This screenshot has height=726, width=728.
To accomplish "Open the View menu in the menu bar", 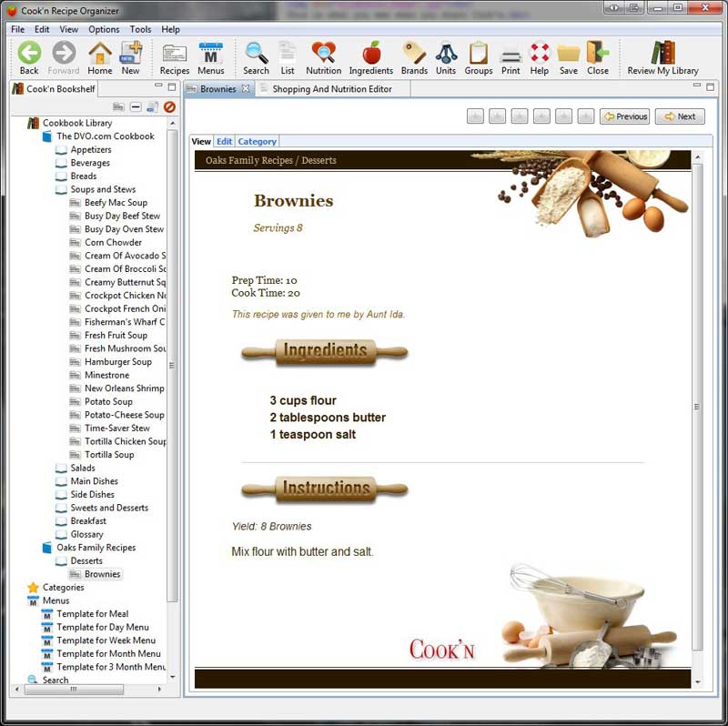I will pyautogui.click(x=69, y=29).
